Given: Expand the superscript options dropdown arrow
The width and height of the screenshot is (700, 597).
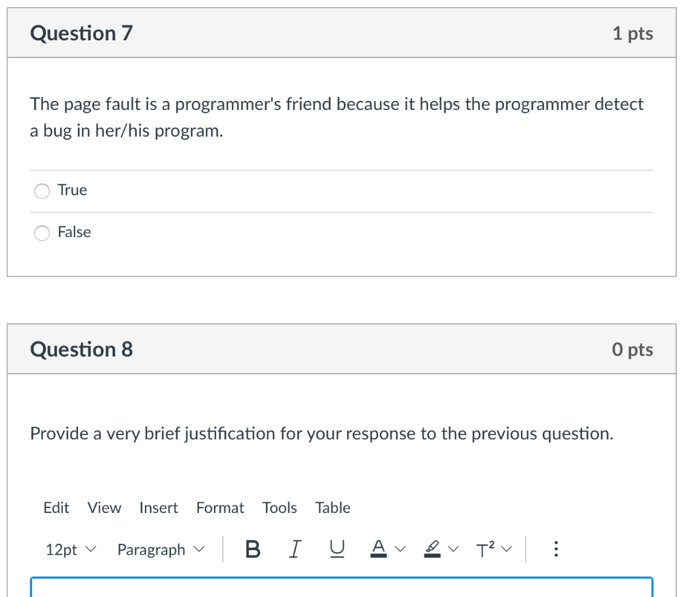Looking at the screenshot, I should coord(507,550).
